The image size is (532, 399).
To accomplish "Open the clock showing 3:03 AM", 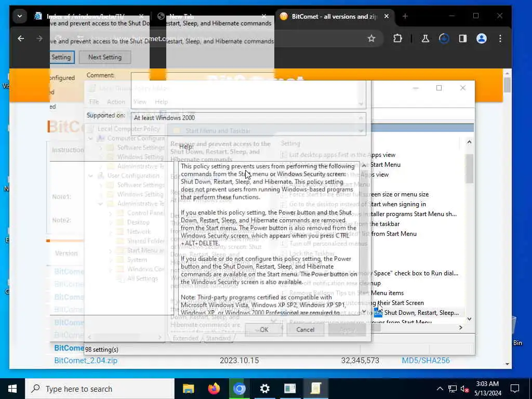I will click(x=487, y=389).
